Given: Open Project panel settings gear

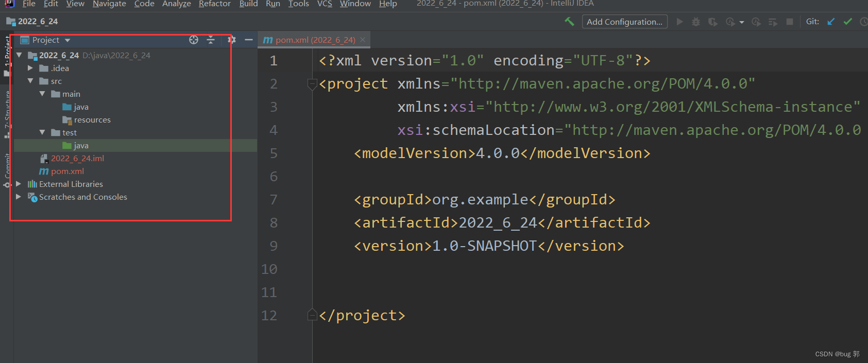Looking at the screenshot, I should coord(232,40).
